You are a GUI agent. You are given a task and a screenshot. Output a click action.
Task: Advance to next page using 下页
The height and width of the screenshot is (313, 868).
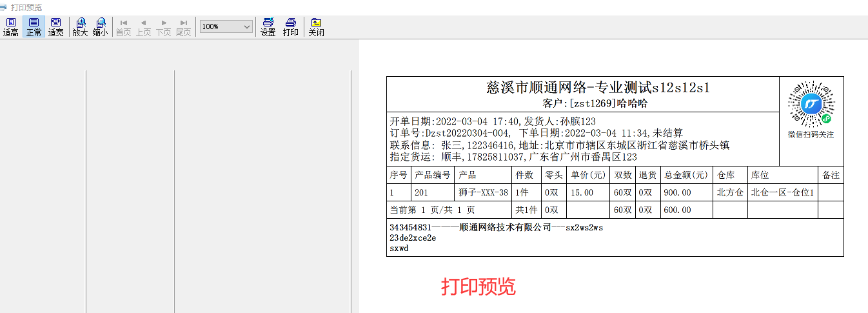pyautogui.click(x=163, y=26)
